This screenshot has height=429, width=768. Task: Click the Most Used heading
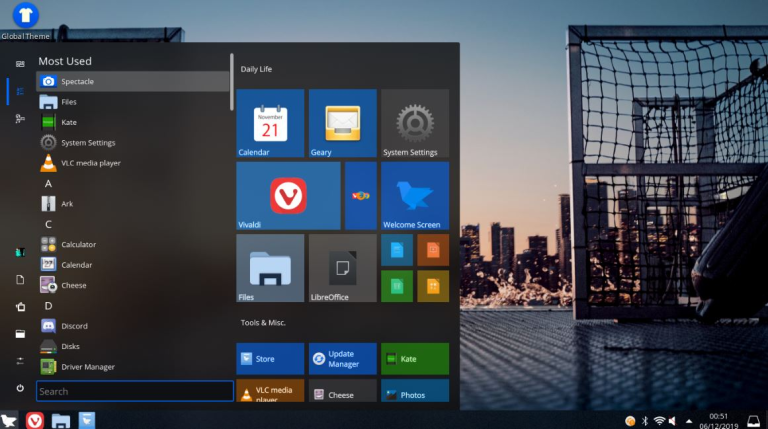pyautogui.click(x=65, y=61)
